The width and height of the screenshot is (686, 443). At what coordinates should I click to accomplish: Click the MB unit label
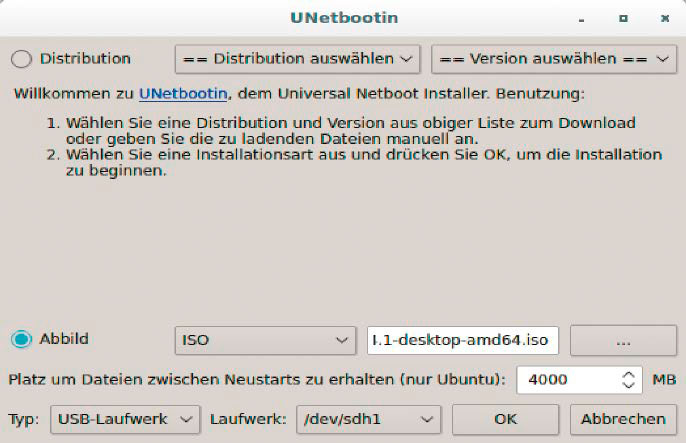tap(664, 380)
